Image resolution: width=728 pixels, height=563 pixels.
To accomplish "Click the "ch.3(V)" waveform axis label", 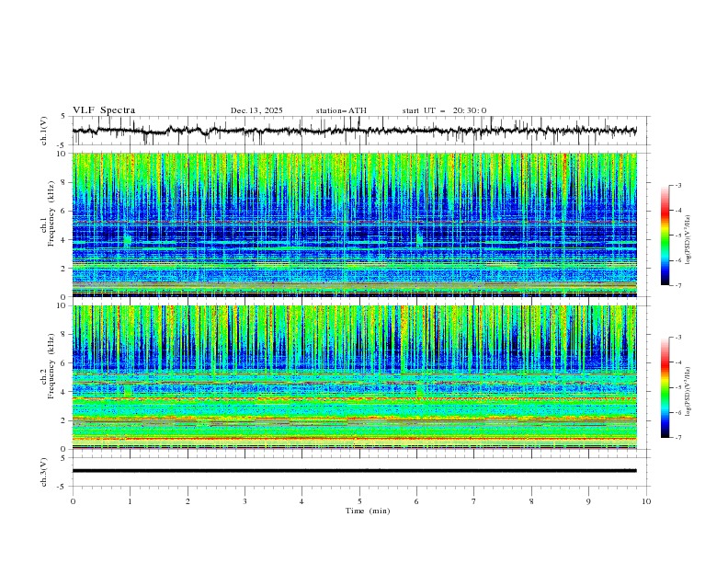I will pyautogui.click(x=44, y=472).
